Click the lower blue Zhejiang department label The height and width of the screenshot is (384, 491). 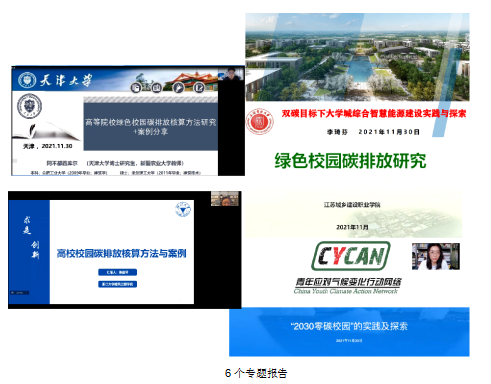click(117, 284)
